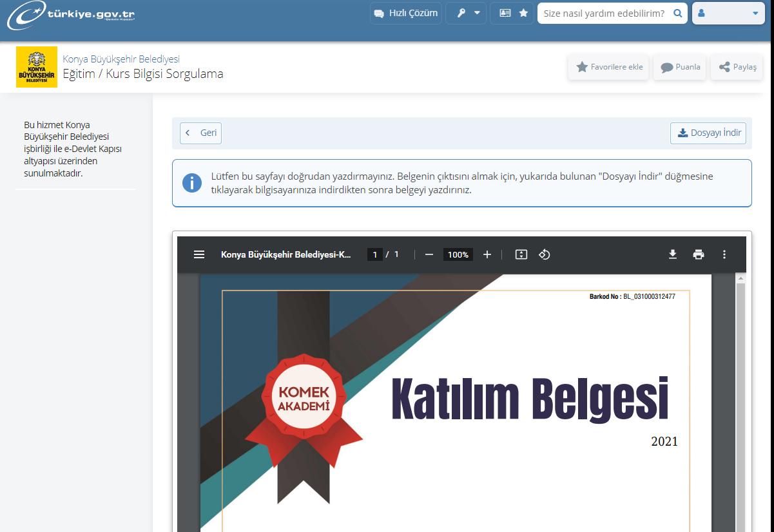Click the Barkod No text in document

pyautogui.click(x=632, y=297)
